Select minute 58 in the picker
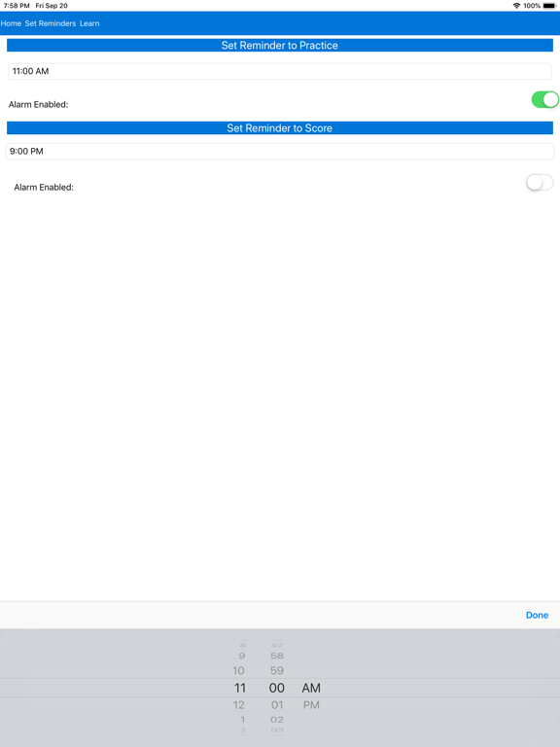The width and height of the screenshot is (560, 747). coord(277,656)
